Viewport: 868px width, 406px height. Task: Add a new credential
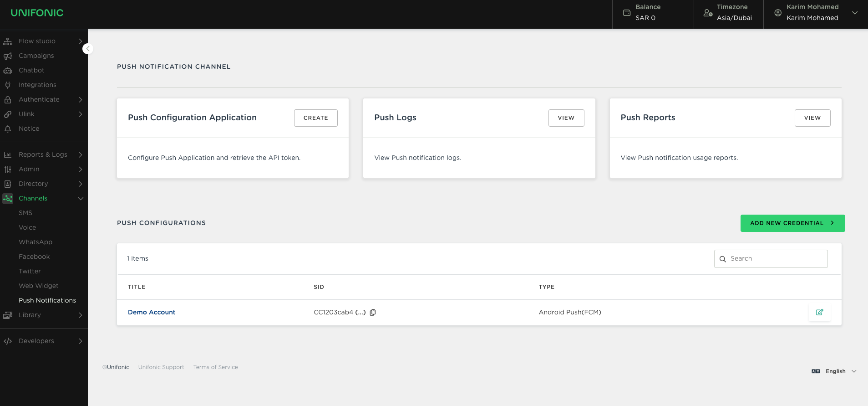click(792, 223)
